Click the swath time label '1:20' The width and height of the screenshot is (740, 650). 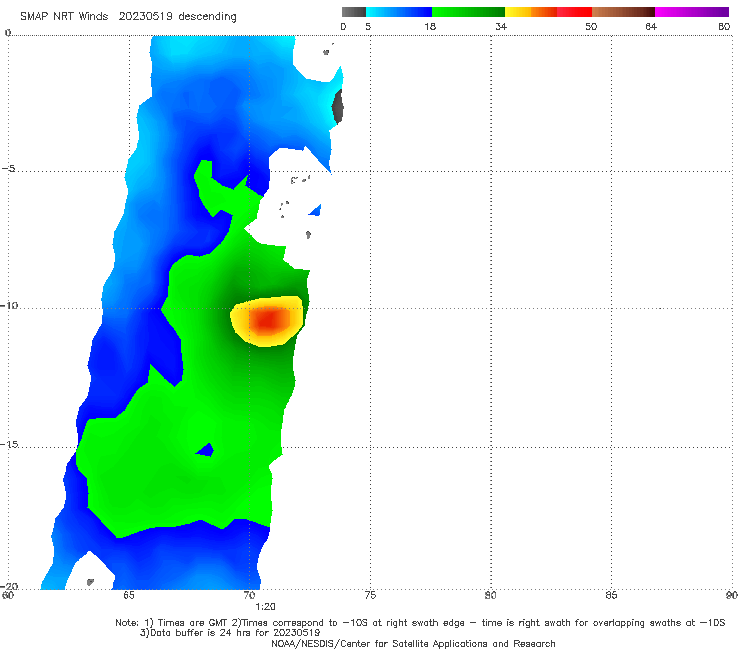click(x=265, y=607)
